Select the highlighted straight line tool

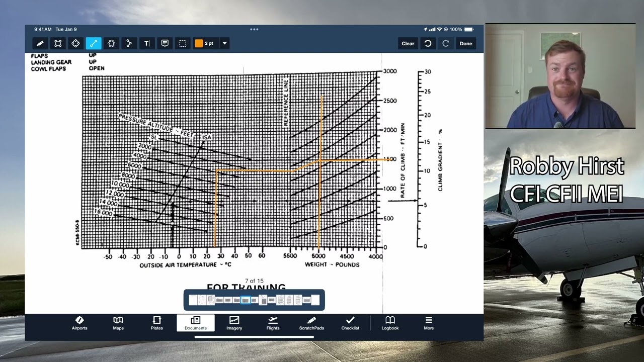click(x=94, y=43)
